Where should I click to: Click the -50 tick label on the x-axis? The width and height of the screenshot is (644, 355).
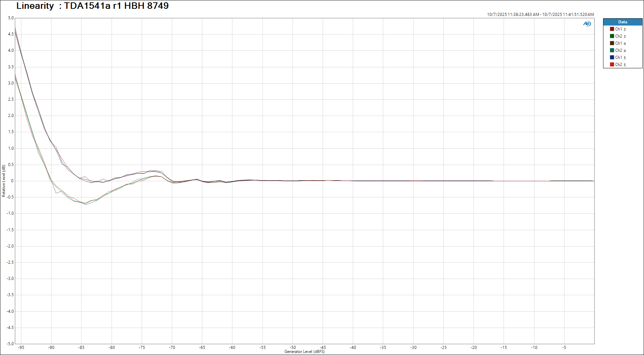[x=293, y=347]
